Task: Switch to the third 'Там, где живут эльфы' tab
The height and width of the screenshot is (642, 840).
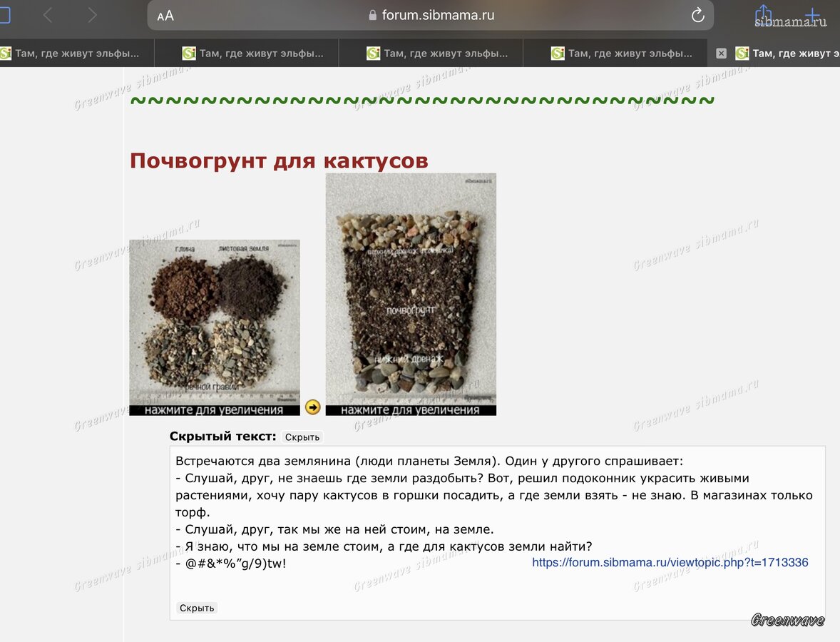Action: point(431,53)
